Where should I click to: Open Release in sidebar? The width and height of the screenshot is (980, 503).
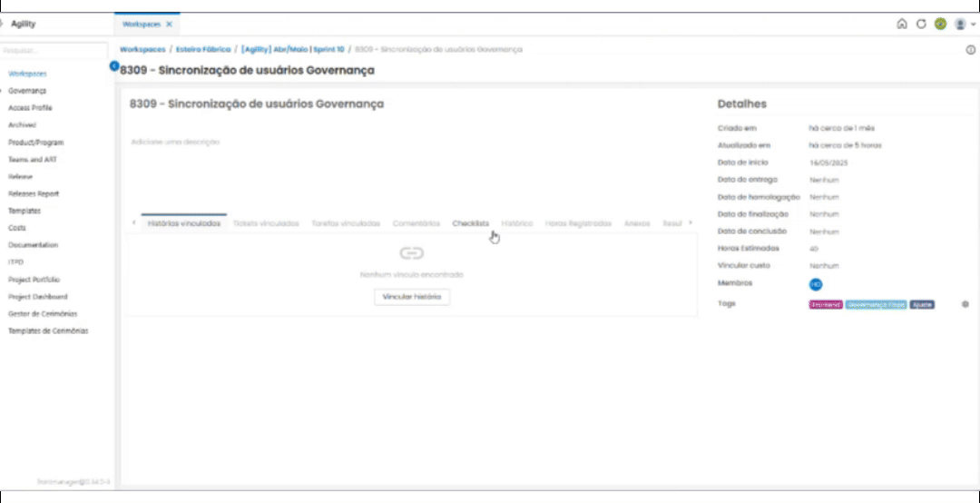point(20,177)
